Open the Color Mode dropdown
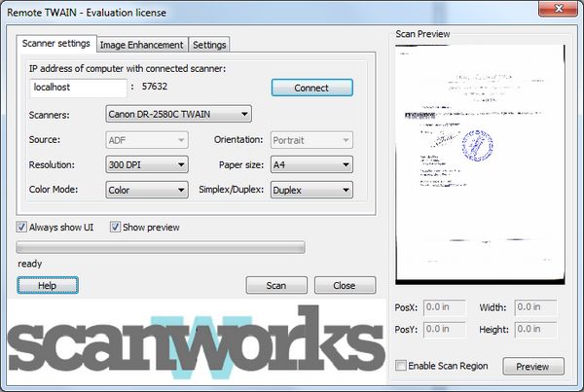 [x=147, y=190]
